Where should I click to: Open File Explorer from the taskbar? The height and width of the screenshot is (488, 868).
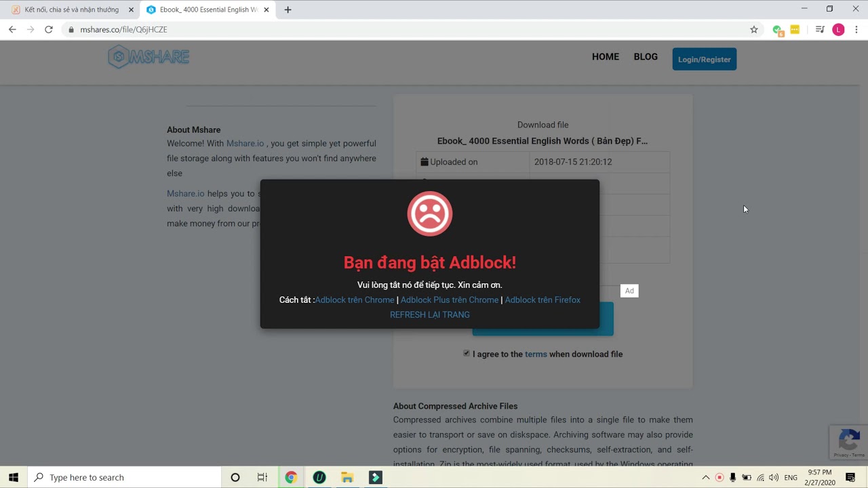pyautogui.click(x=347, y=477)
